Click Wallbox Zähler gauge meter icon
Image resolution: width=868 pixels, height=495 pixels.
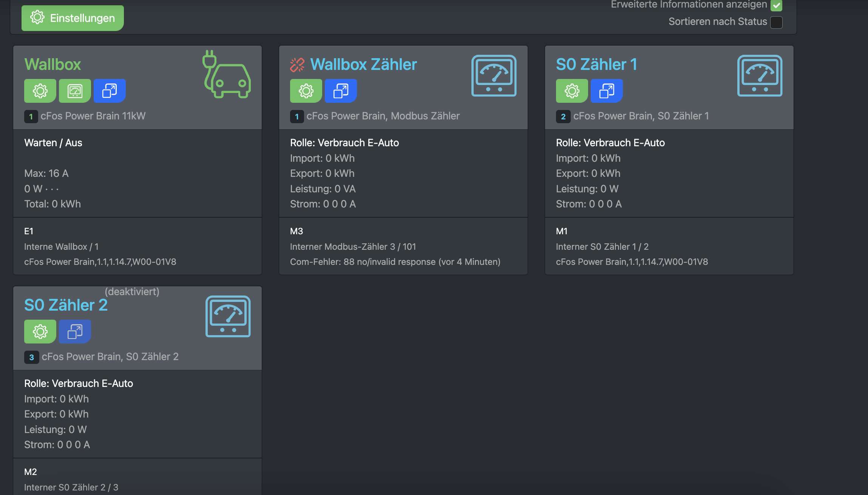(494, 76)
